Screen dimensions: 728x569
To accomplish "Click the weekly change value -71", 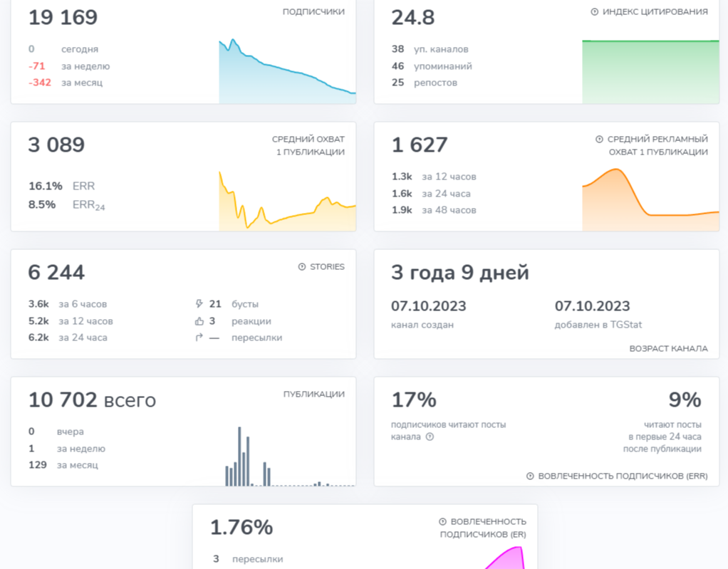I will (36, 66).
